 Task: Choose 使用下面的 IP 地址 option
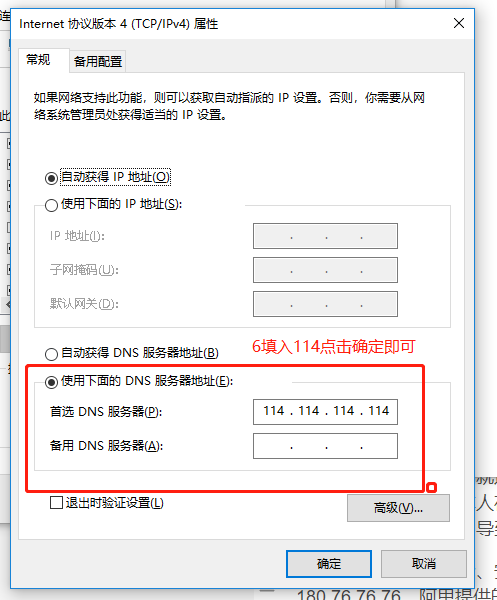point(51,205)
